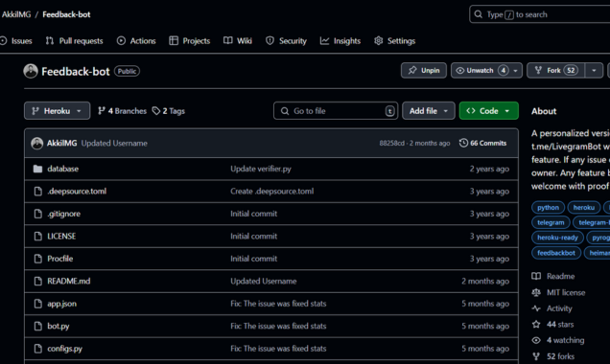Click the Procfile file icon
The width and height of the screenshot is (610, 364).
tap(37, 259)
